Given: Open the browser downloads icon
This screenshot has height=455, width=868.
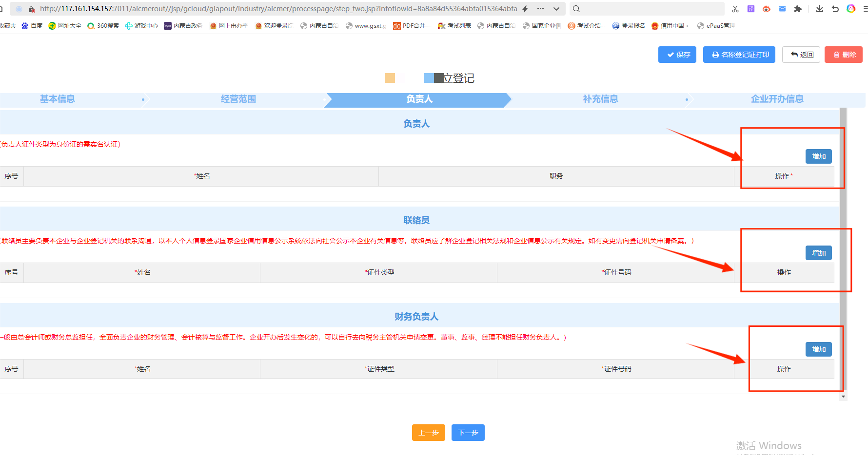Looking at the screenshot, I should pyautogui.click(x=820, y=9).
